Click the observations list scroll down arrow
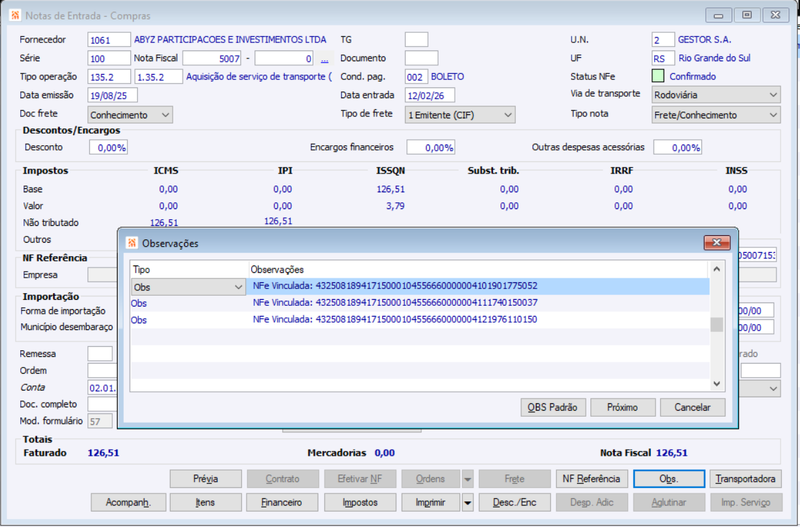This screenshot has height=527, width=800. point(716,384)
